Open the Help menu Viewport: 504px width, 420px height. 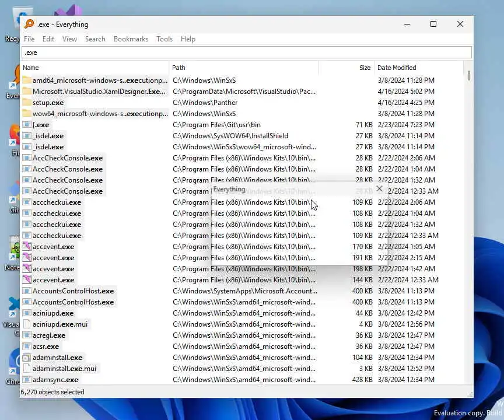click(188, 39)
